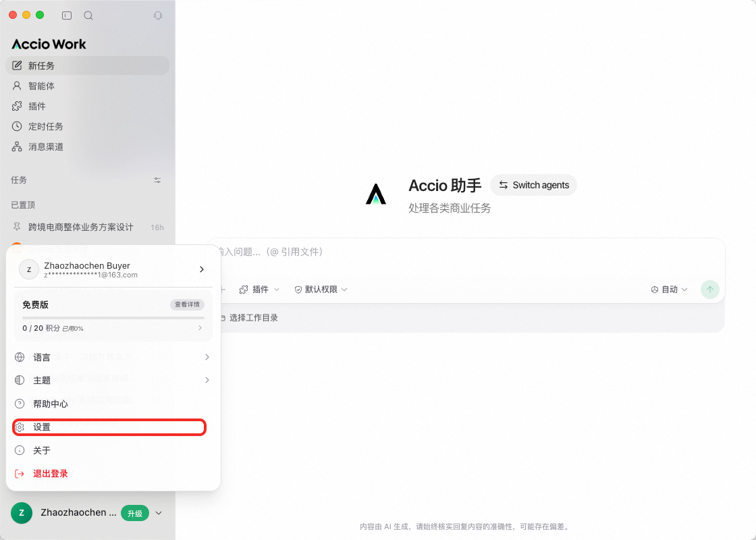
Task: Click the info icon beside 关于
Action: pos(20,450)
